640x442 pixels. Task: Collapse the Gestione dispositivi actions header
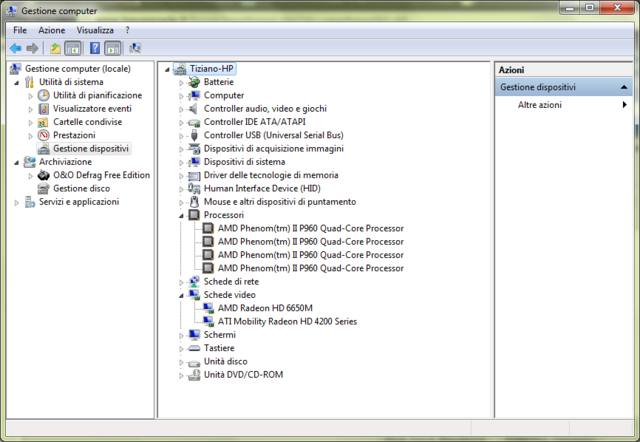pos(624,88)
